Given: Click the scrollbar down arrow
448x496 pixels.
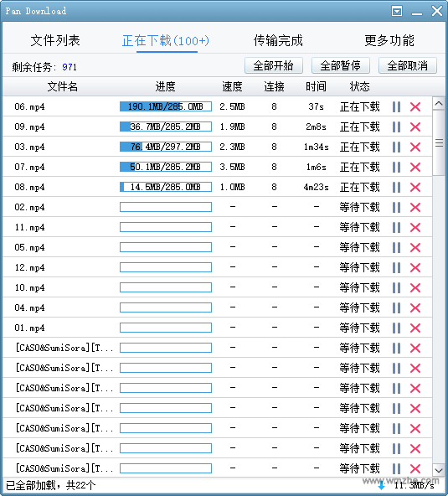Looking at the screenshot, I should tap(439, 470).
